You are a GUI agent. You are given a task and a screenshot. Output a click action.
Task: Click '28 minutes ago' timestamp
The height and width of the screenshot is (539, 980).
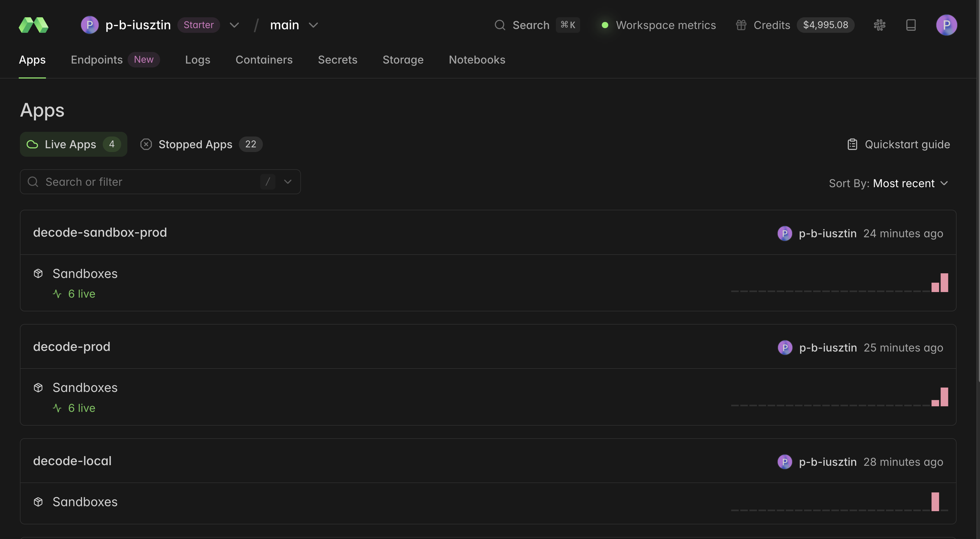click(903, 462)
